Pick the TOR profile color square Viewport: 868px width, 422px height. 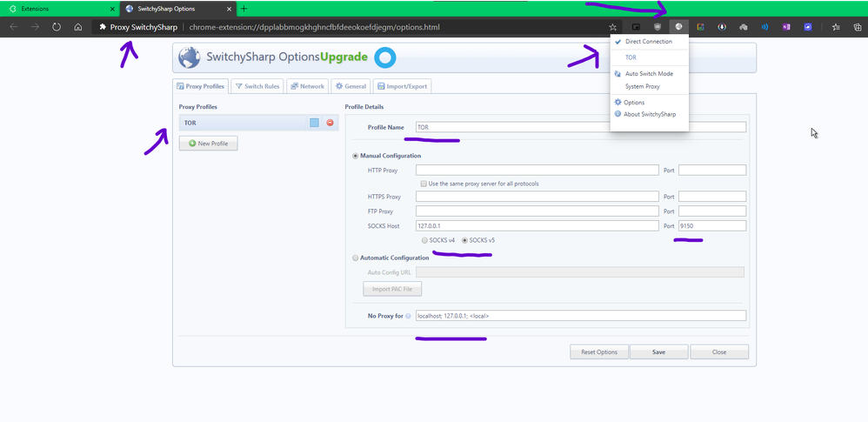pos(315,123)
